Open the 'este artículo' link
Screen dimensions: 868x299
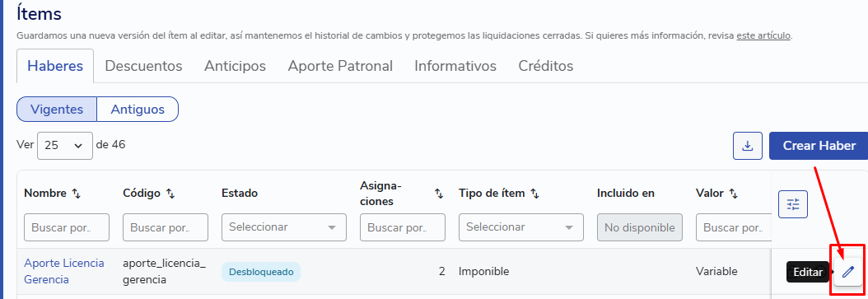point(764,35)
